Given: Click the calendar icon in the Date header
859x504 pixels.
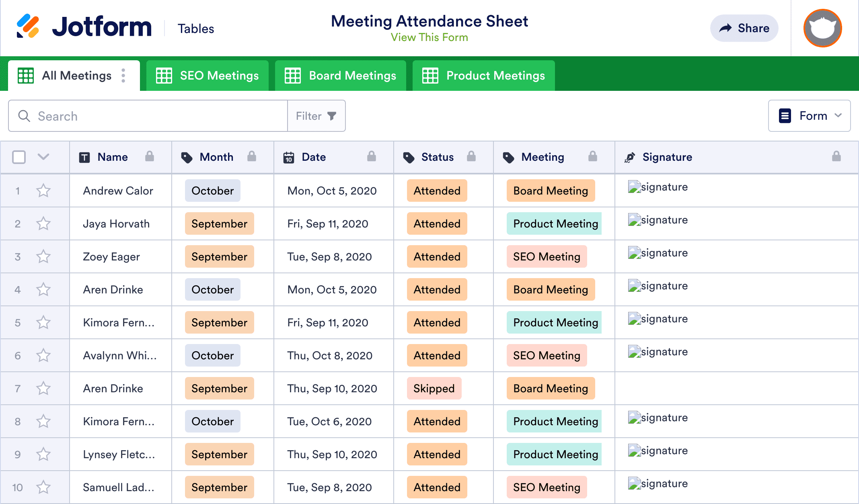Looking at the screenshot, I should point(289,157).
